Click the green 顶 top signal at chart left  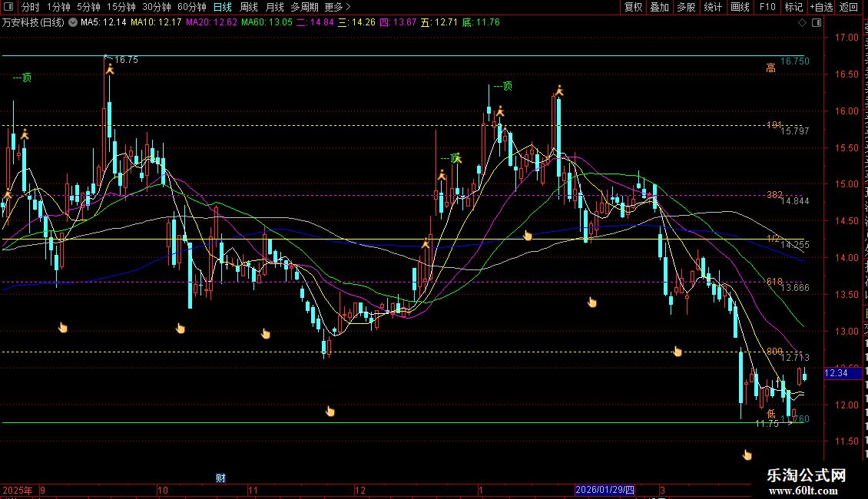pos(22,77)
